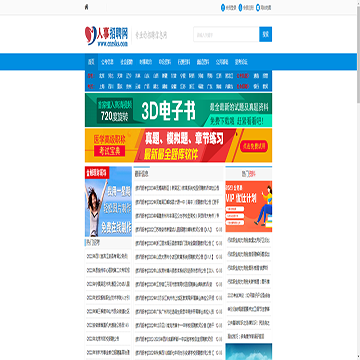Click the small home glyph in top bar
Screen dimensions: 360x360
(86, 7)
